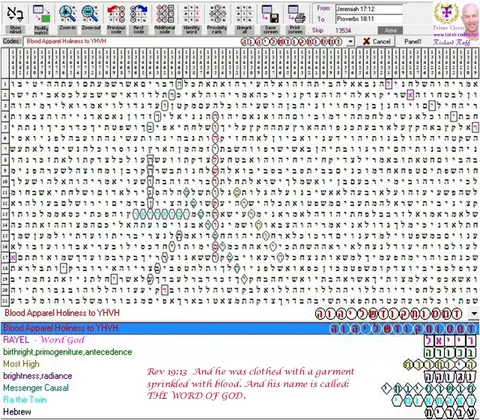The image size is (480, 420).
Task: Click the red code label below matrix
Action: point(62,313)
